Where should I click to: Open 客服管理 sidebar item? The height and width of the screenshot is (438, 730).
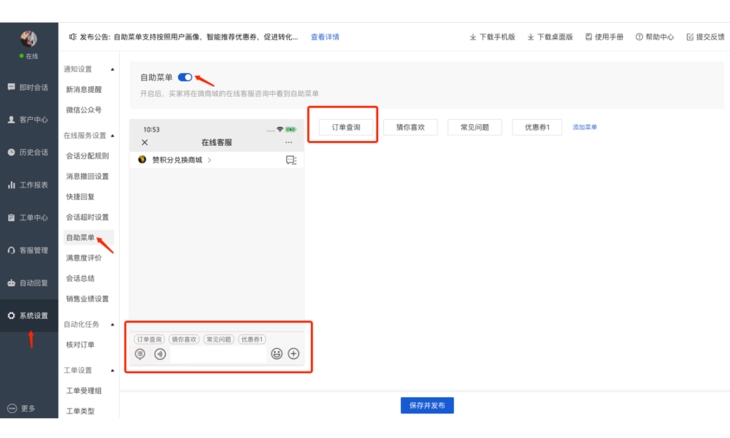(28, 251)
